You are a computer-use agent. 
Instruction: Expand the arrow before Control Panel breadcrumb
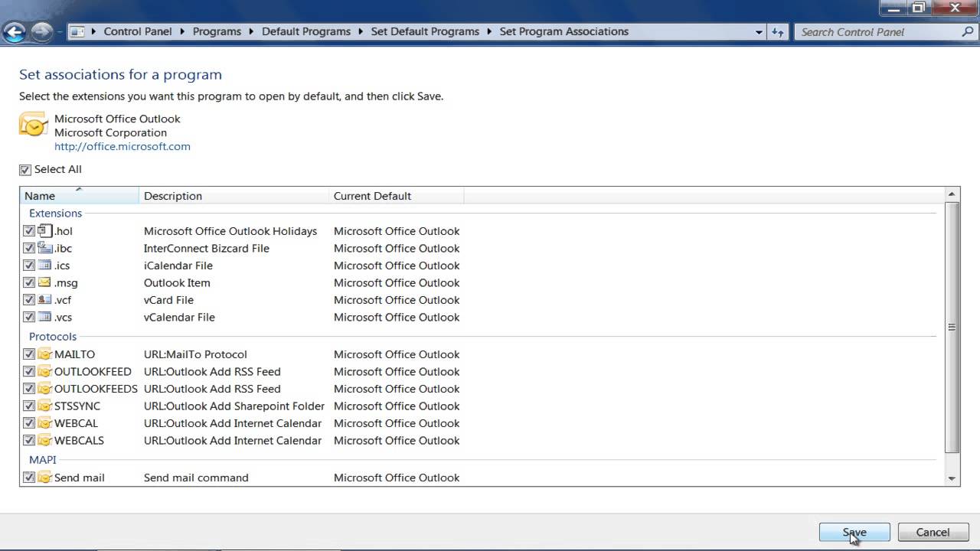click(94, 32)
